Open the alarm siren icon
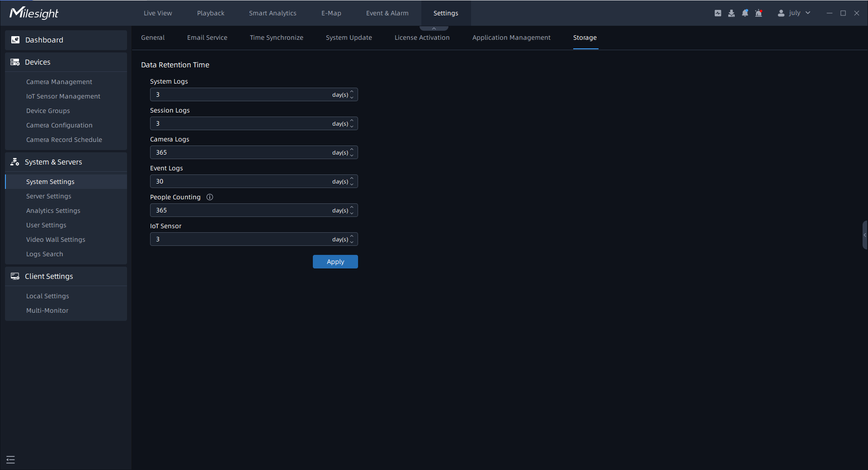868x470 pixels. click(x=759, y=13)
